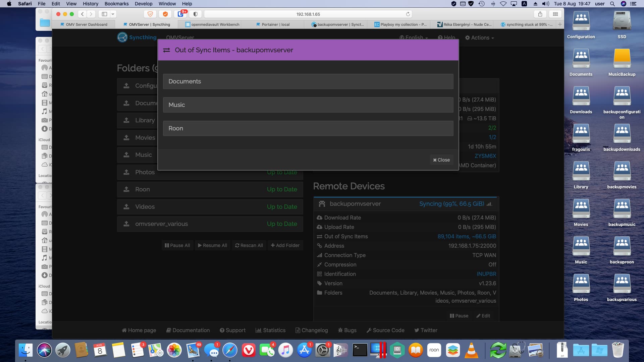This screenshot has width=644, height=362.
Task: Edit the backupomvserver device
Action: pos(483,316)
